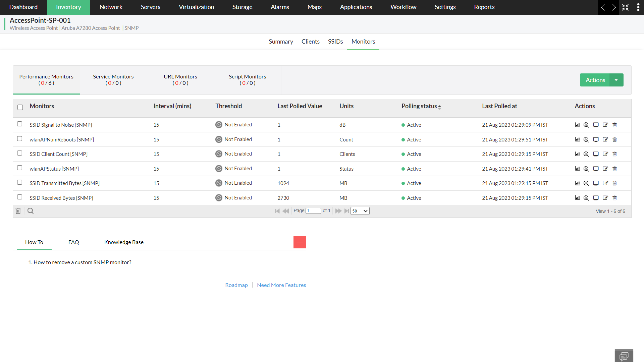The image size is (644, 362).
Task: Open magnifier report icon for SSID Transmitted Bytes
Action: click(586, 183)
